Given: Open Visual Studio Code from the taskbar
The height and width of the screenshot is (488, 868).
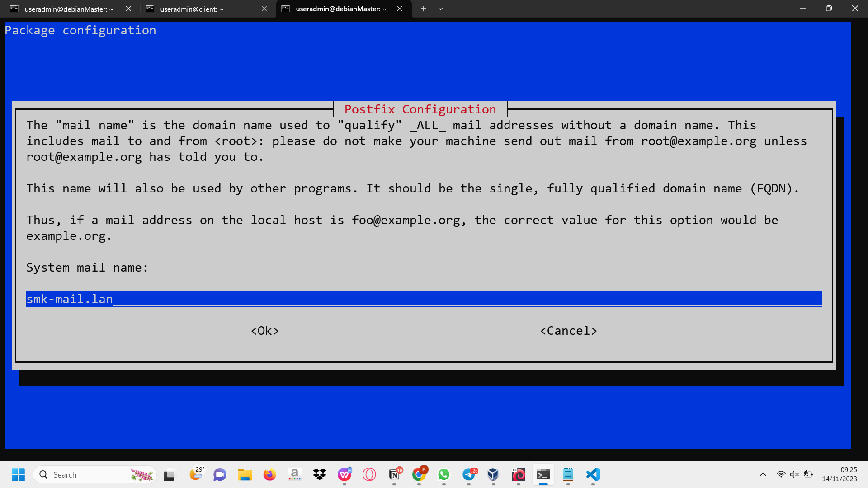Looking at the screenshot, I should click(593, 474).
